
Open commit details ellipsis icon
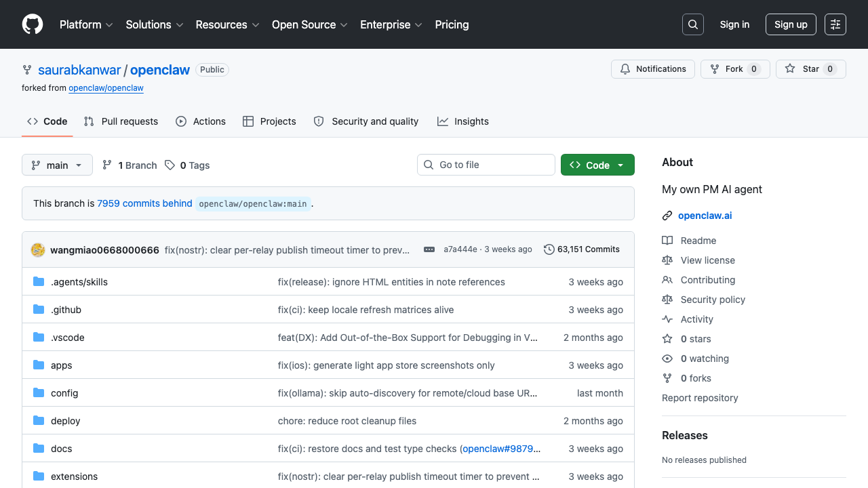[429, 249]
